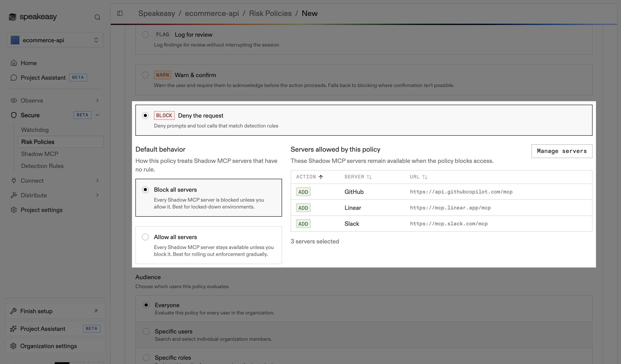Expand the Distribute section chevron

97,195
